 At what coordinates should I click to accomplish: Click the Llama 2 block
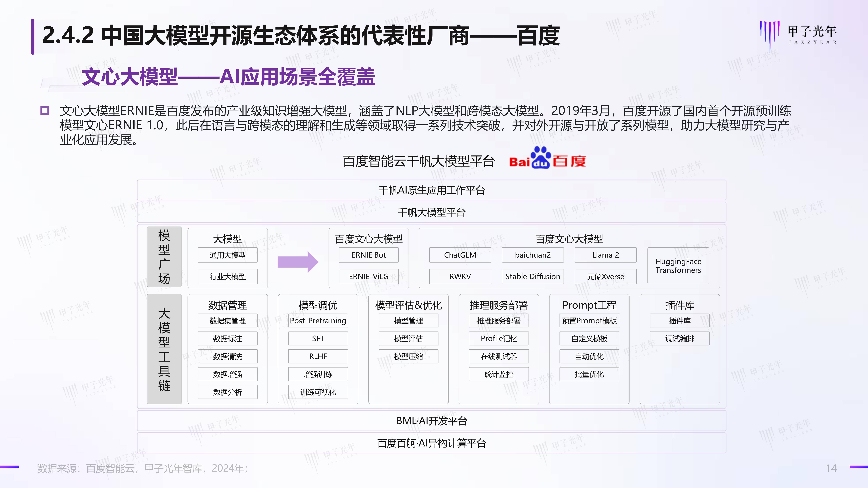point(605,255)
